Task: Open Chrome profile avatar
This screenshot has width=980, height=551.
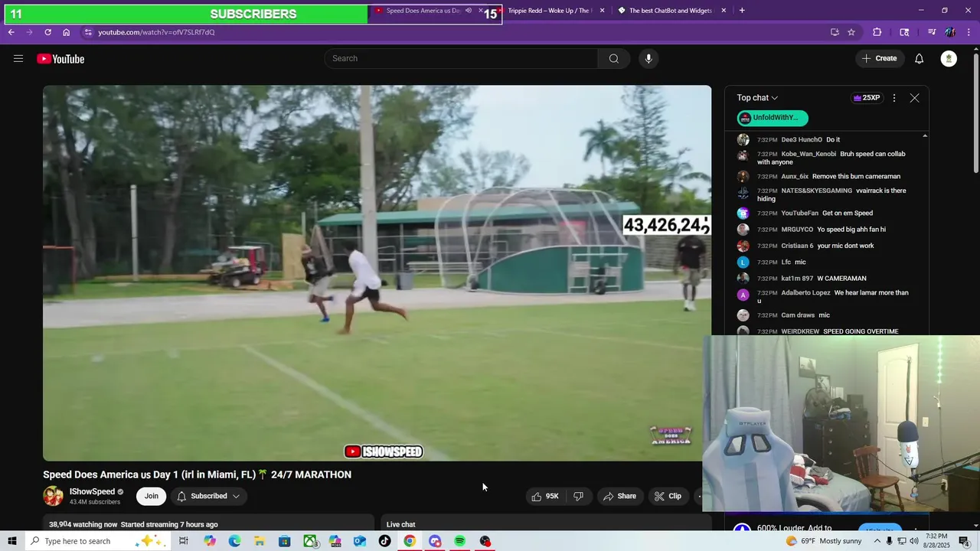Action: coord(950,32)
